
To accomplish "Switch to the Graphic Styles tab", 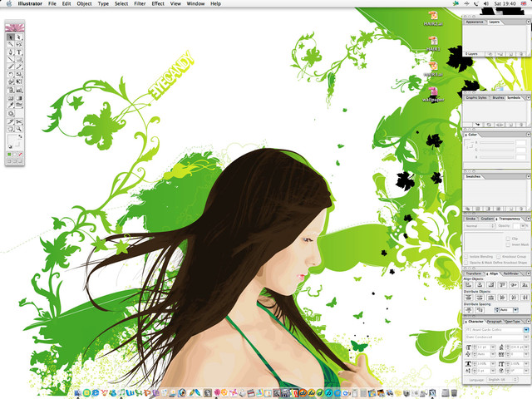I will pos(476,98).
